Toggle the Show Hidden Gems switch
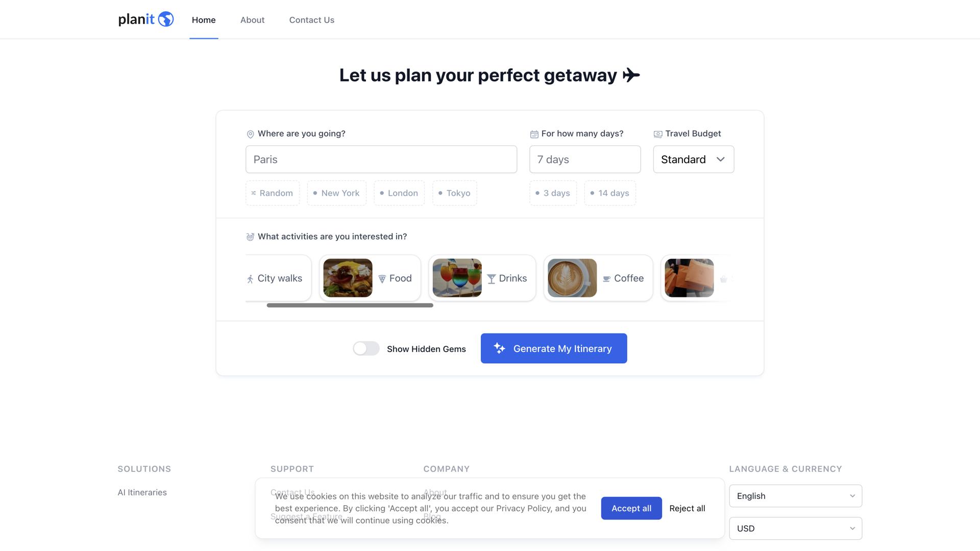Screen dimensions: 980x551 click(x=366, y=348)
